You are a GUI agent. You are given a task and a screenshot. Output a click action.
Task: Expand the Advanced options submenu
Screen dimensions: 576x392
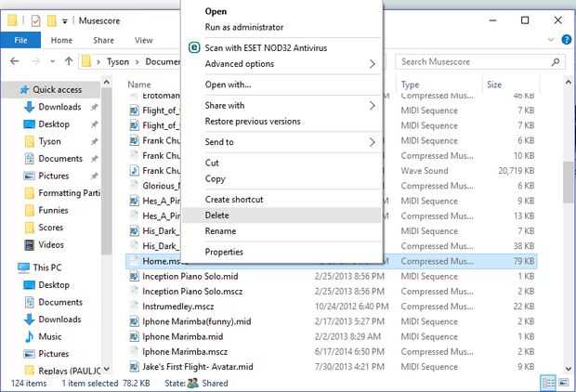coord(373,64)
